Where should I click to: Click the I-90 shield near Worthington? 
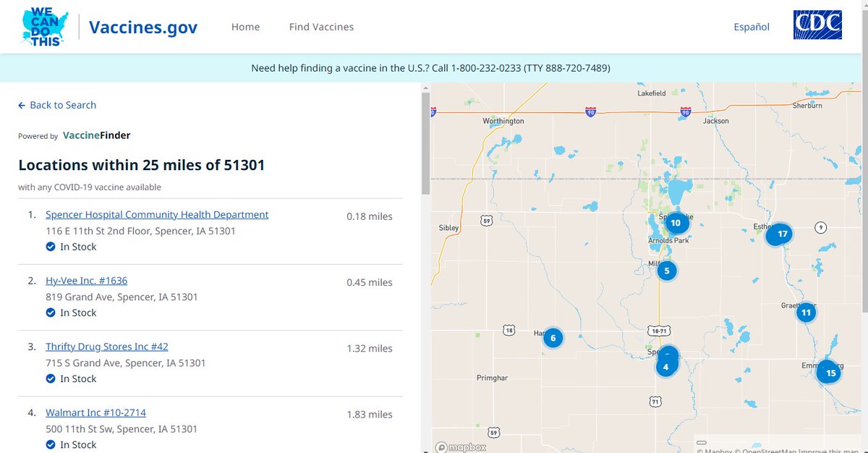click(590, 112)
